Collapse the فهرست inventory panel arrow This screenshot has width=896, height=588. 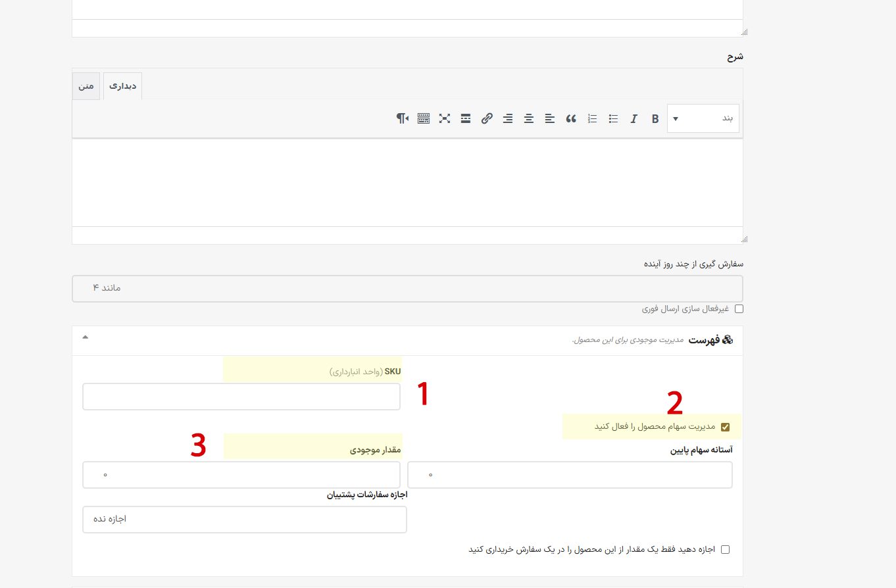(x=84, y=337)
